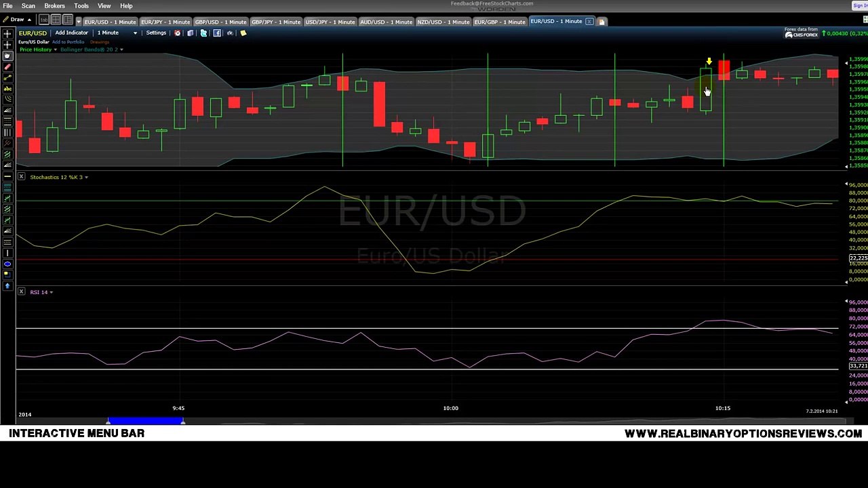The image size is (868, 488).
Task: Open chart Settings
Action: click(x=156, y=33)
